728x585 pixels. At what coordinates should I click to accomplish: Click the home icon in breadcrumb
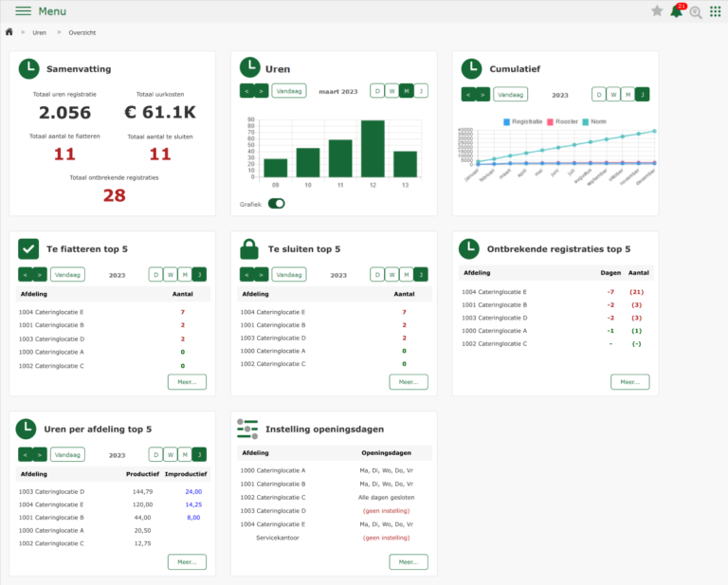9,32
